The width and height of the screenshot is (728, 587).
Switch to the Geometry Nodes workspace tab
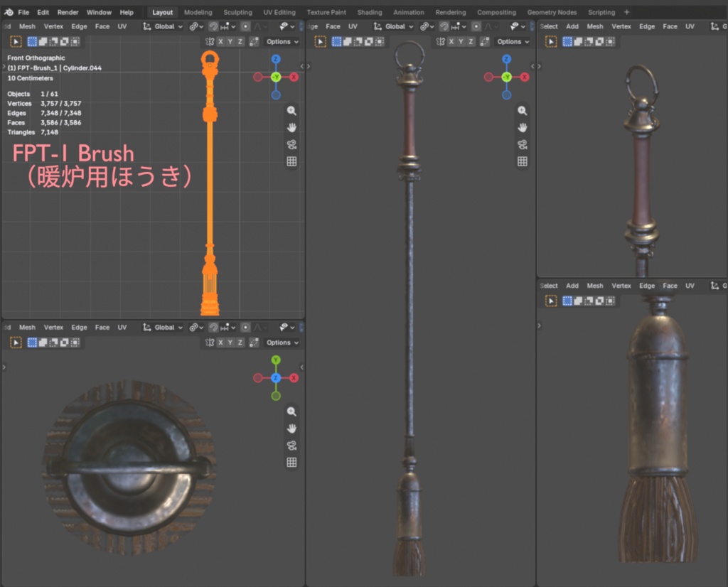tap(552, 12)
